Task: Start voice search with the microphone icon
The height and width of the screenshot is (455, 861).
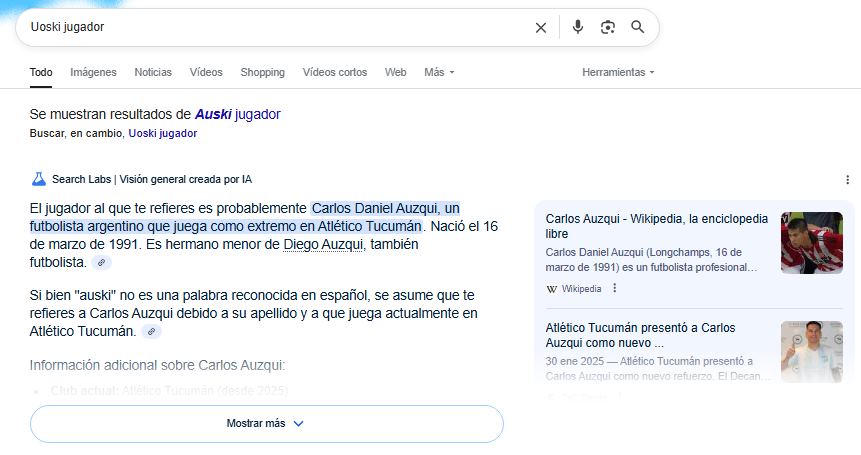Action: pyautogui.click(x=578, y=27)
